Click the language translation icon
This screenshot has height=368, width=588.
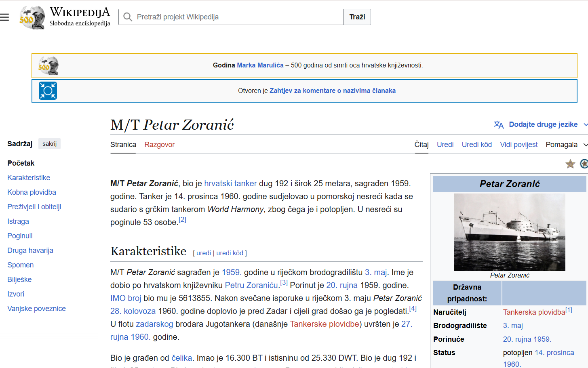(x=499, y=125)
